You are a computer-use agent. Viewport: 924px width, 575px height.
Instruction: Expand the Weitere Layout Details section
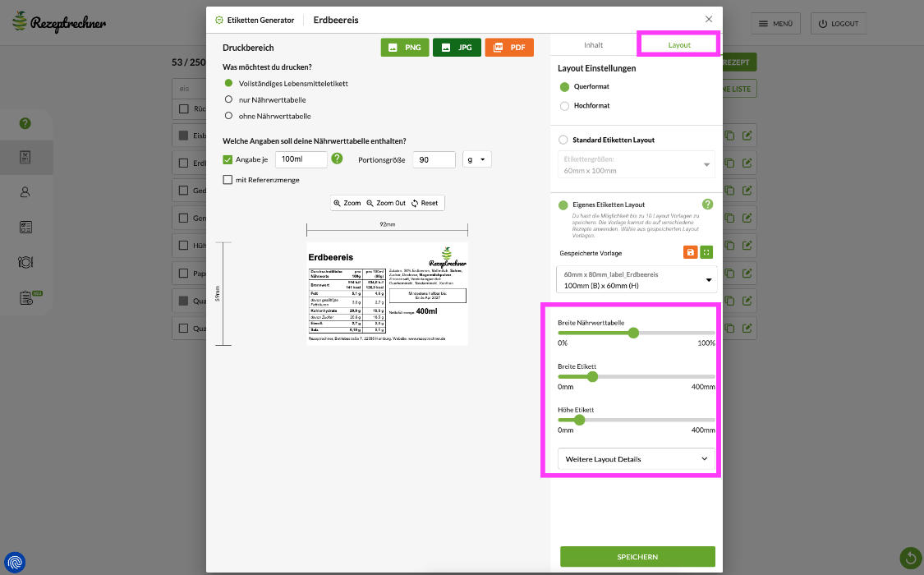click(x=637, y=458)
